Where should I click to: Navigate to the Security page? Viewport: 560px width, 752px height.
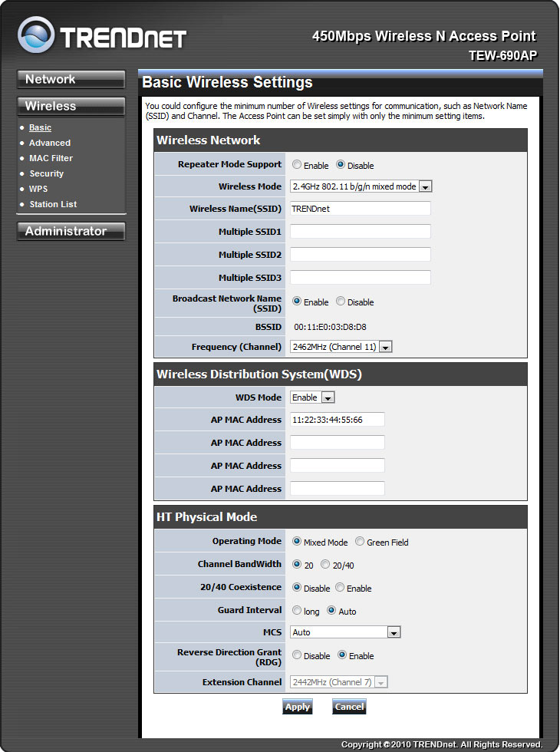coord(47,173)
